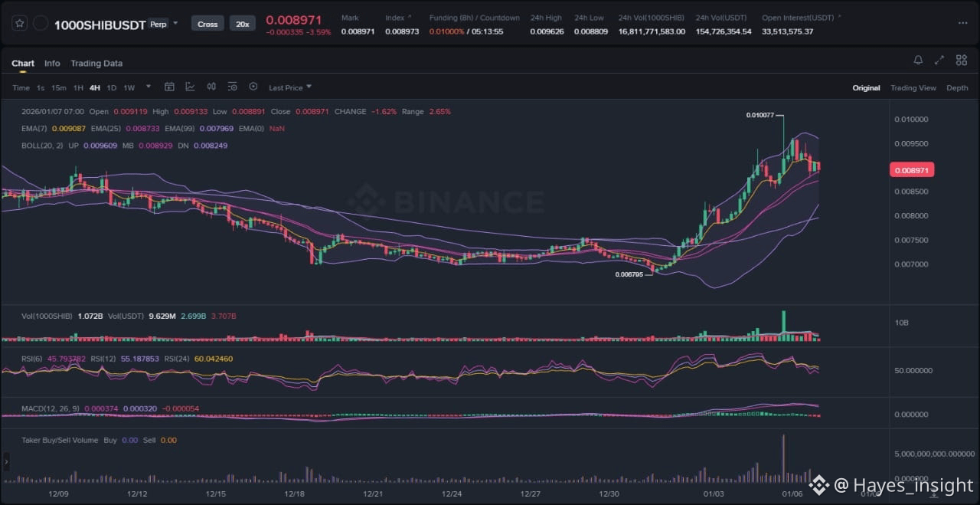The image size is (980, 505).
Task: Select the 15m interval
Action: coord(58,87)
